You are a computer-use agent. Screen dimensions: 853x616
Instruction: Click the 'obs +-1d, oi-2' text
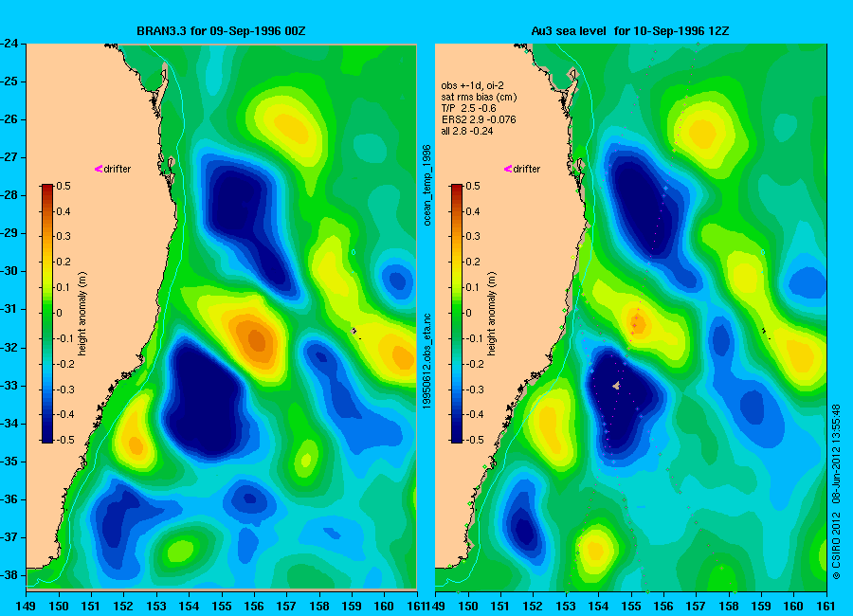[x=472, y=85]
